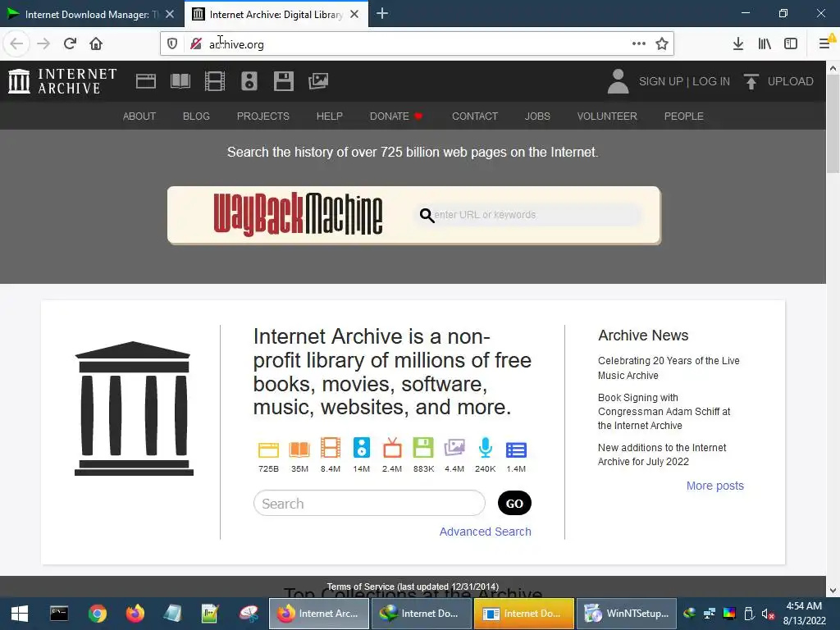Screen dimensions: 840x630
Task: Open the PEOPLE menu item
Action: [684, 116]
